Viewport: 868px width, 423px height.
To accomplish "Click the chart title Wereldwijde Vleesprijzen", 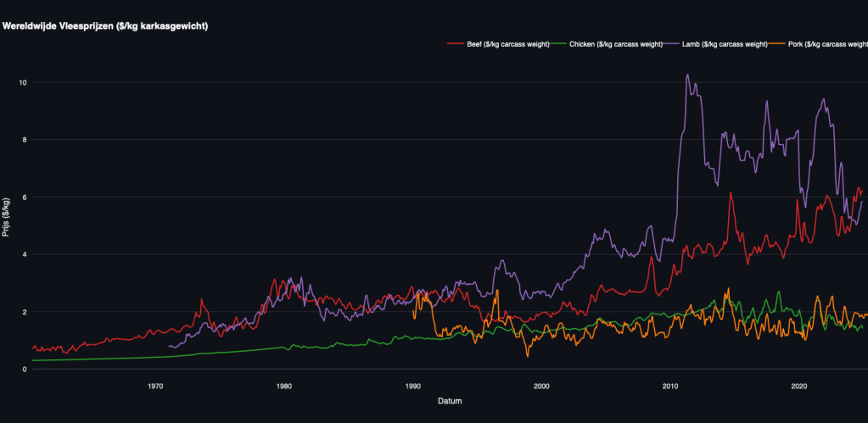I will click(x=105, y=26).
